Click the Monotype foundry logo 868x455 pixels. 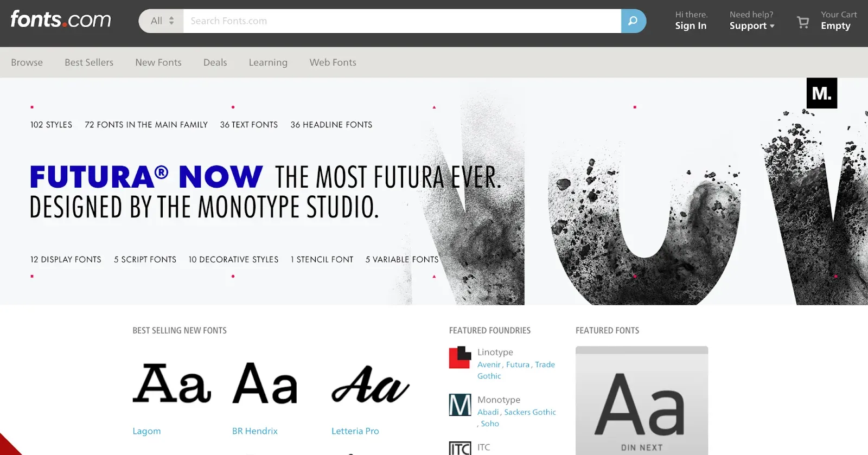[459, 405]
